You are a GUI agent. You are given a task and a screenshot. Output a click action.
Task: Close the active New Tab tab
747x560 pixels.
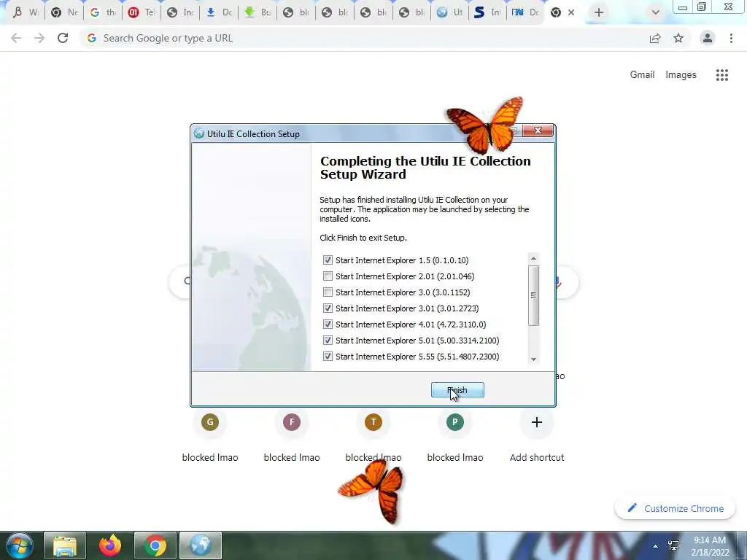(x=571, y=12)
